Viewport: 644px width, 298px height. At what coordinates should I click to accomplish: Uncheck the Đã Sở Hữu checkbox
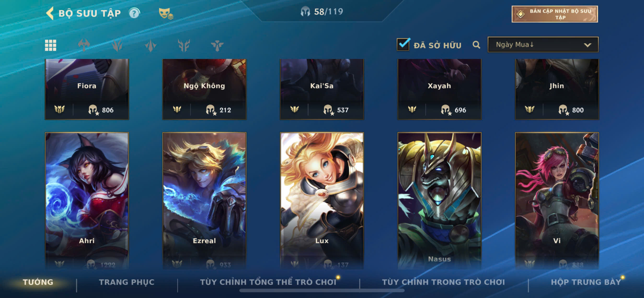[x=403, y=44]
